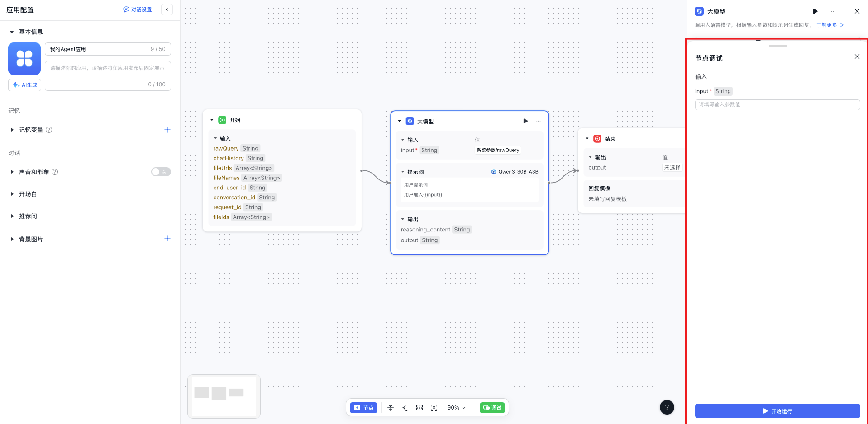Collapse the 基本信息 section

click(12, 32)
